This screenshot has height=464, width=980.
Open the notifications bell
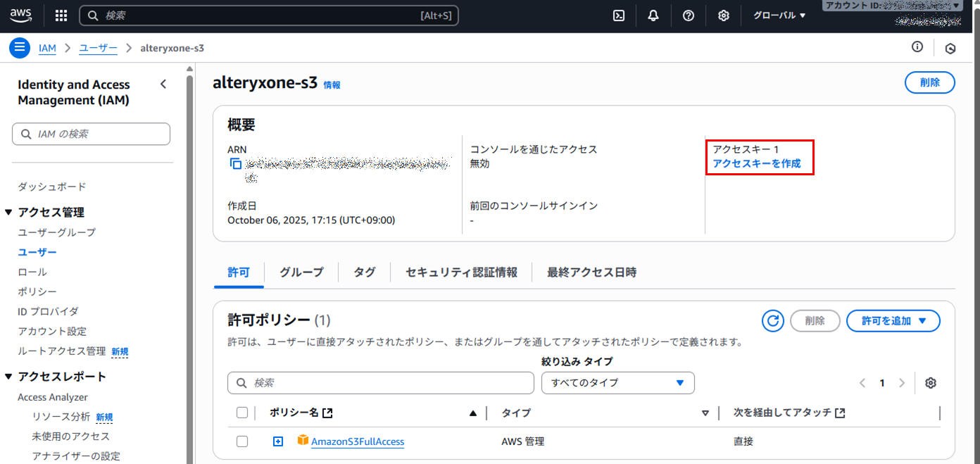[653, 15]
